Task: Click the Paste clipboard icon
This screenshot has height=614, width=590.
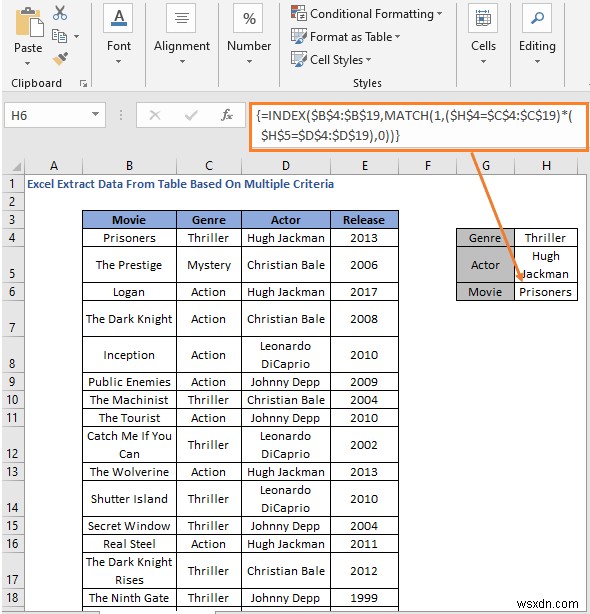Action: pos(29,22)
